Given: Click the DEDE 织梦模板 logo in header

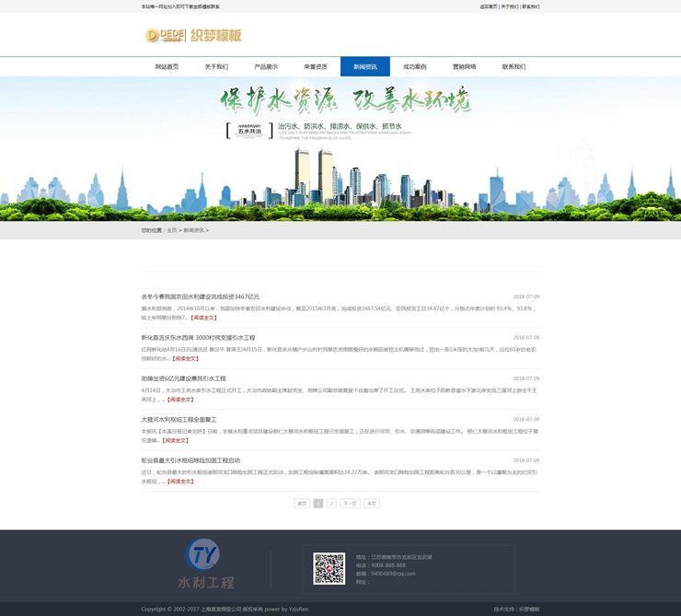Looking at the screenshot, I should 193,36.
